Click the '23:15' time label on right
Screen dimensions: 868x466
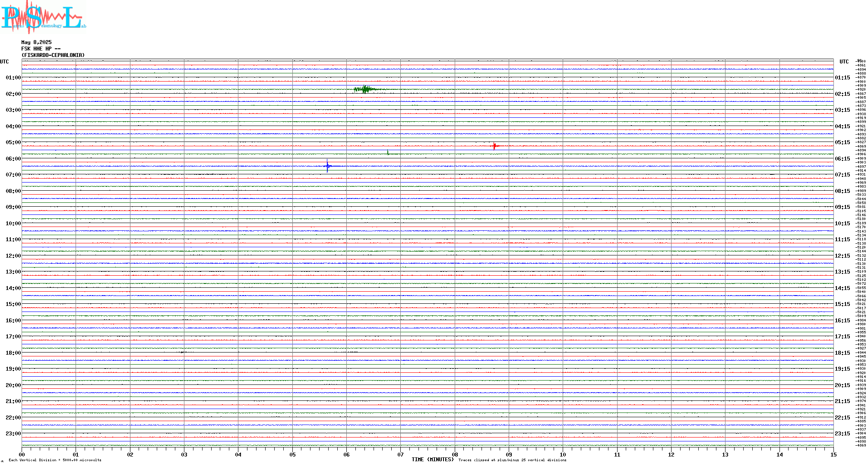[843, 434]
